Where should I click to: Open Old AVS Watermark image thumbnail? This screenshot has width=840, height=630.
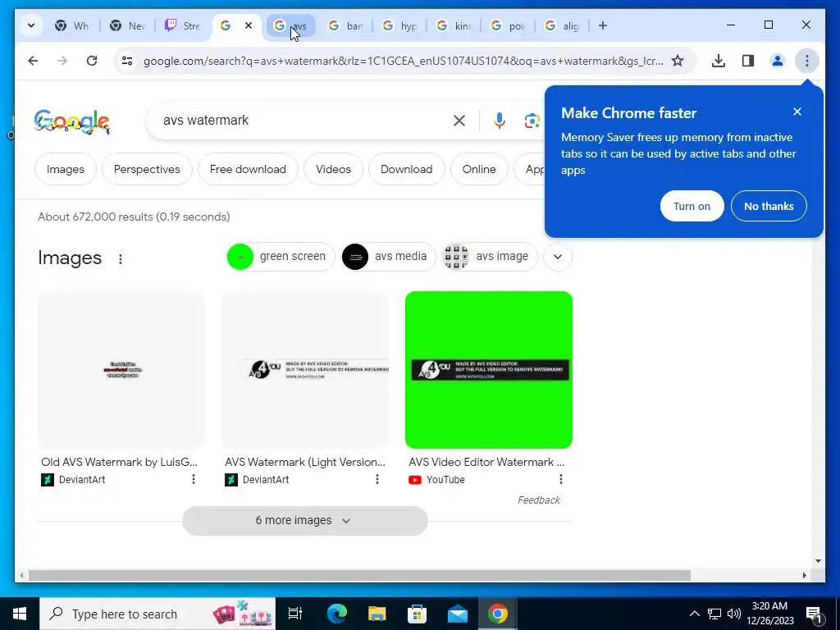click(x=121, y=370)
